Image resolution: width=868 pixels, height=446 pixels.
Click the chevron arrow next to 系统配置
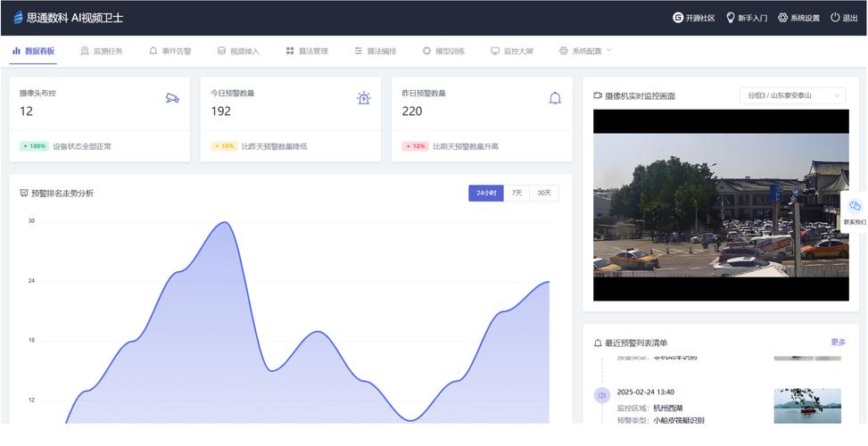[x=609, y=50]
